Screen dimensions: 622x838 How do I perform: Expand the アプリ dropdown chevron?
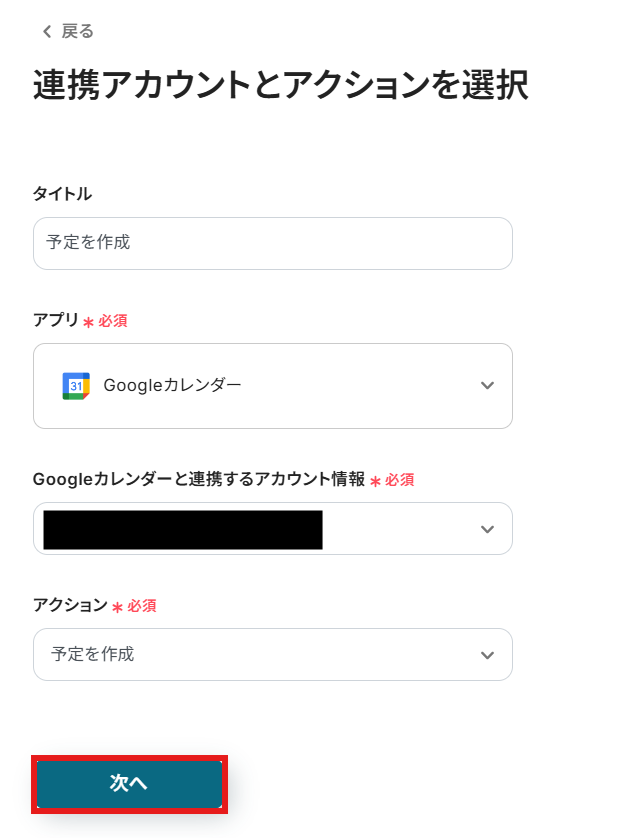(487, 386)
